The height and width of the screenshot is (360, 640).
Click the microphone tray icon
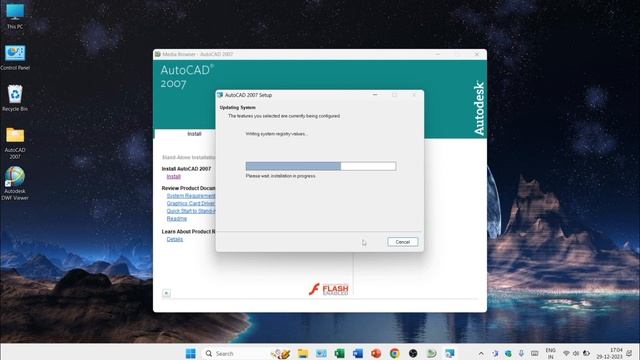(x=521, y=353)
